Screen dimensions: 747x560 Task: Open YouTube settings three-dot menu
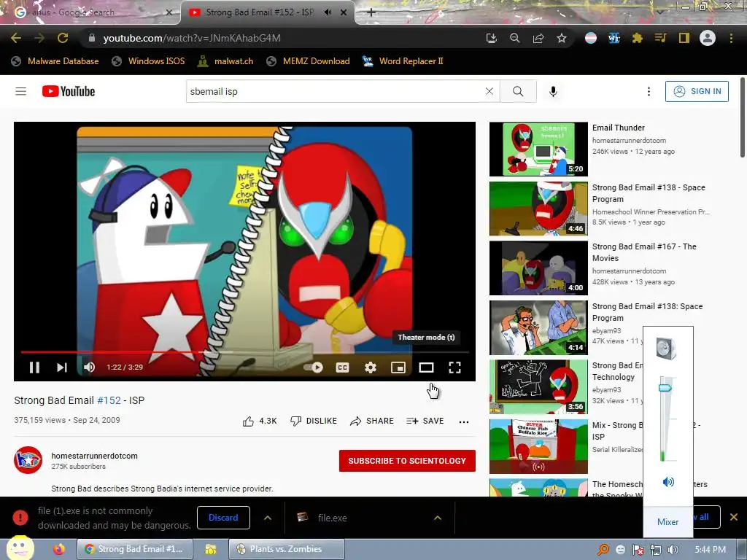coord(649,91)
